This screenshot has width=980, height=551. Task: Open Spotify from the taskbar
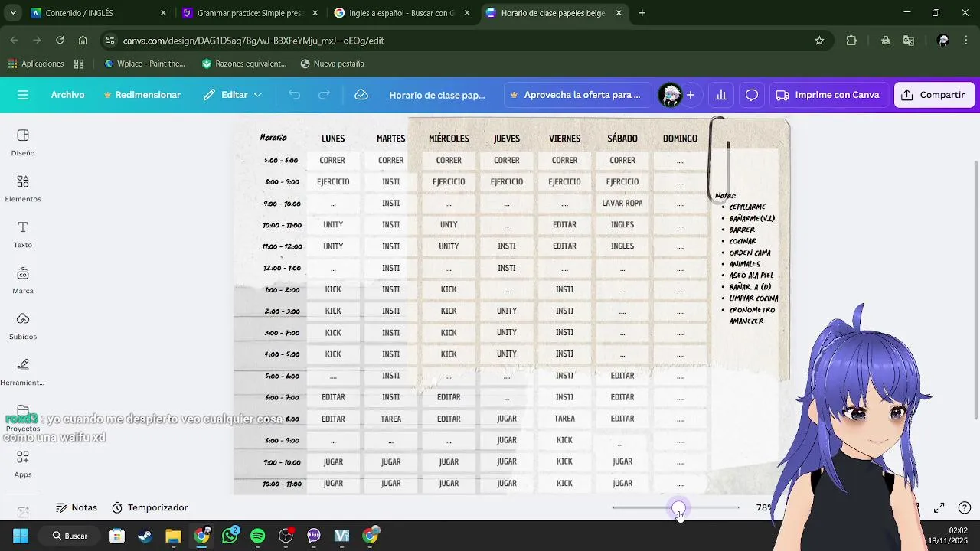tap(258, 536)
